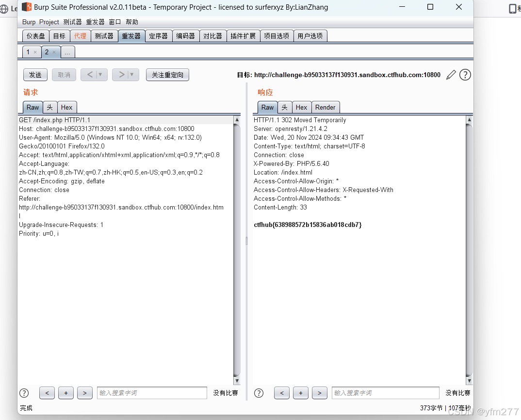Viewport: 521px width, 420px height.
Task: Click request scrollbar down arrow
Action: pyautogui.click(x=237, y=381)
